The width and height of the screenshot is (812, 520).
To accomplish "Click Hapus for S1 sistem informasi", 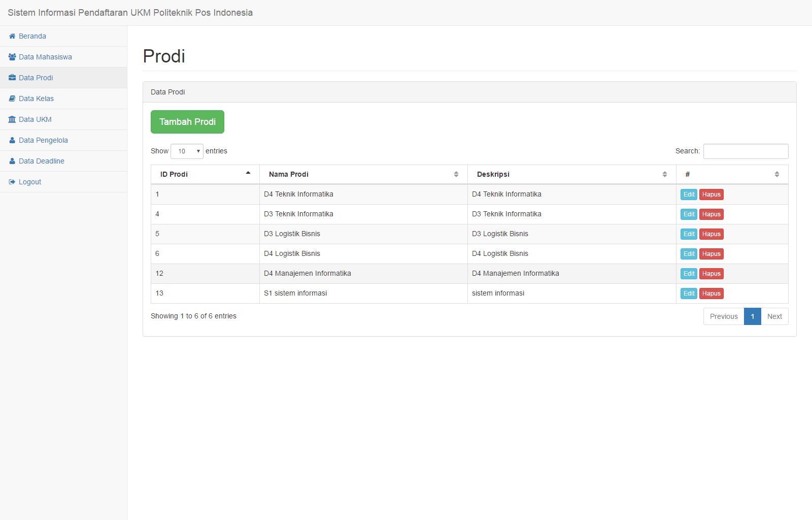I will click(x=712, y=294).
